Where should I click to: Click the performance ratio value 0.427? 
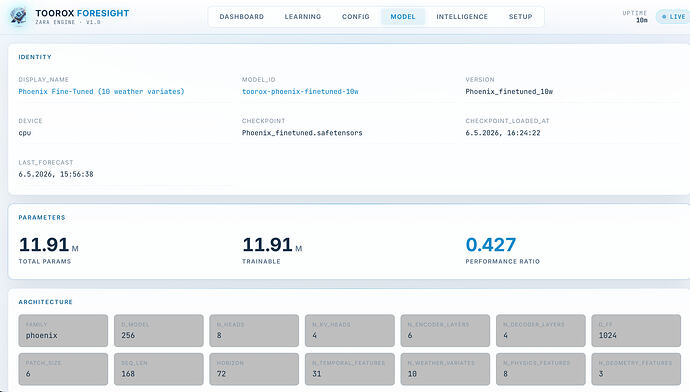click(491, 245)
